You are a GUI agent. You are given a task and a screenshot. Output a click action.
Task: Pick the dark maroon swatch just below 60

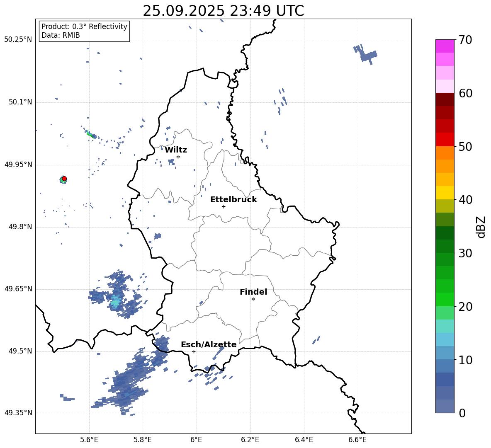445,99
